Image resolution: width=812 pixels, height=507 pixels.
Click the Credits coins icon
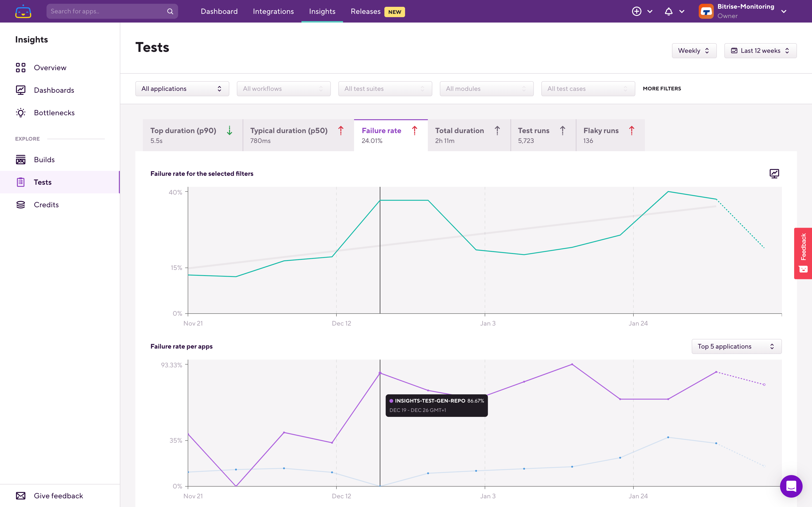pos(21,204)
